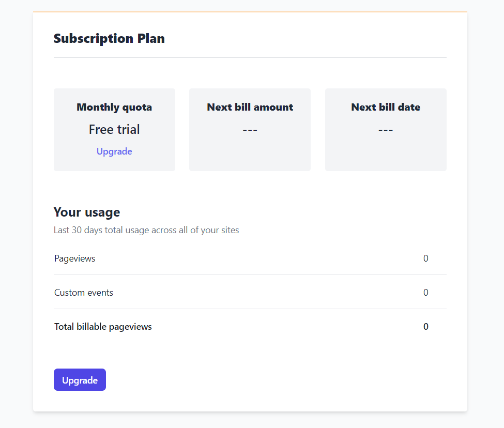Click the Next bill date placeholder dashes
Screen dimensions: 504x428
386,130
